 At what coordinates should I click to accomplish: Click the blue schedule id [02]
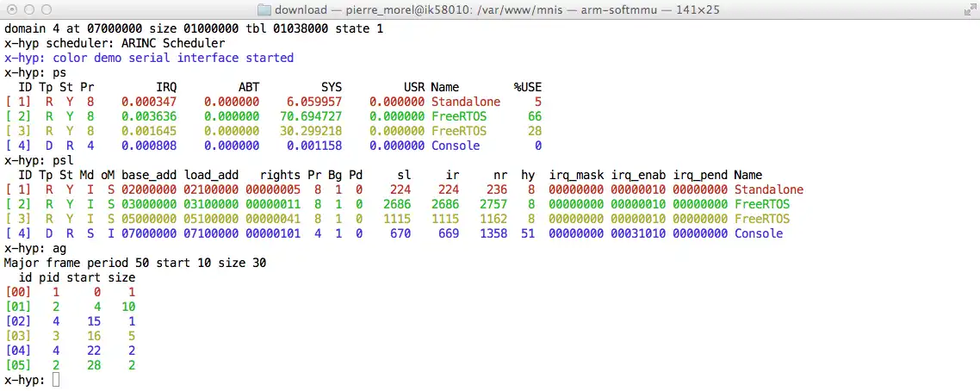[x=17, y=321]
